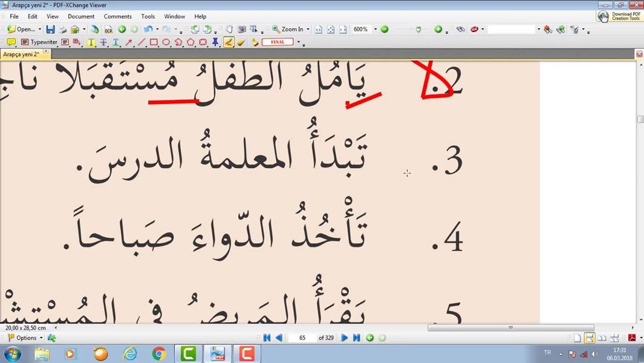
Task: Open the View menu
Action: (52, 16)
